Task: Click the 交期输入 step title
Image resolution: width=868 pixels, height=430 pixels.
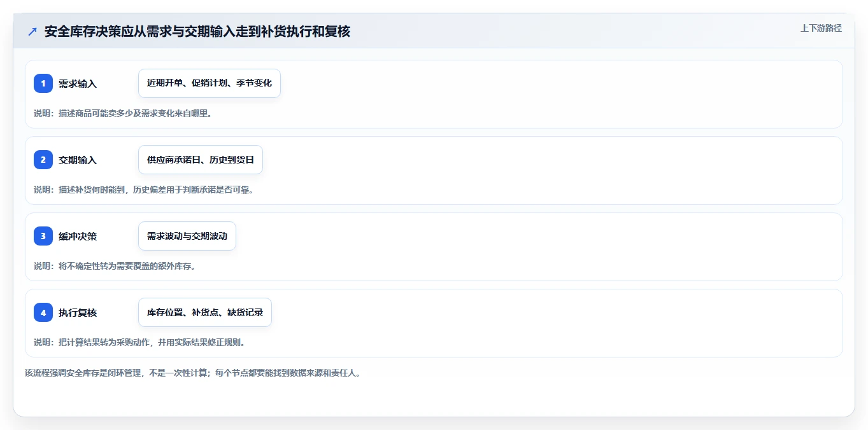Action: click(x=78, y=160)
